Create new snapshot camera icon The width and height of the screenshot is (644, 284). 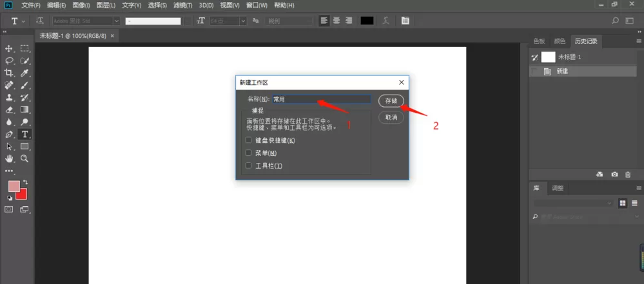(x=614, y=175)
